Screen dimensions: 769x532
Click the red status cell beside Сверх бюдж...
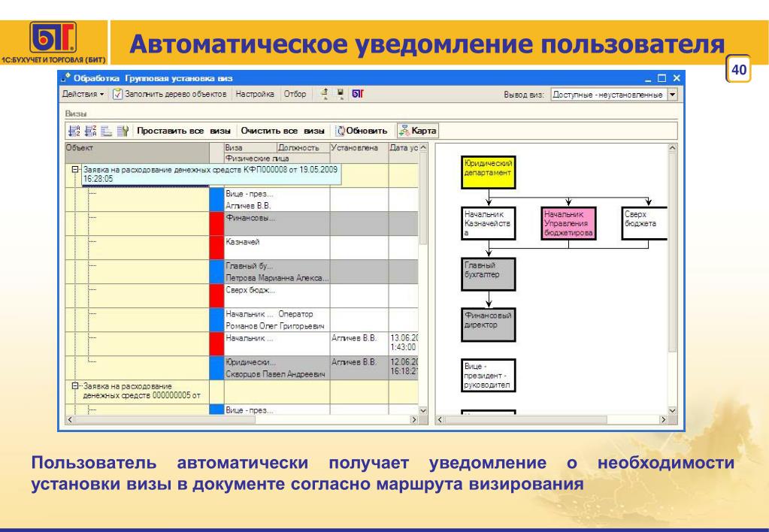(216, 295)
